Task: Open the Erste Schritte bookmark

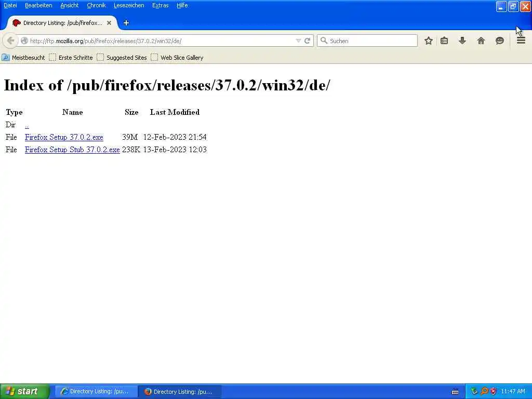Action: click(71, 58)
